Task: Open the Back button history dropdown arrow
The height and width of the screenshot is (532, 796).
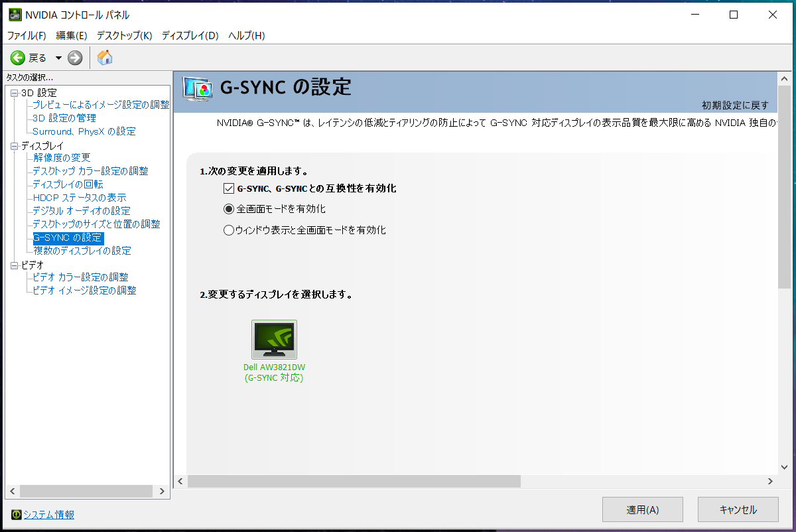Action: click(x=58, y=58)
